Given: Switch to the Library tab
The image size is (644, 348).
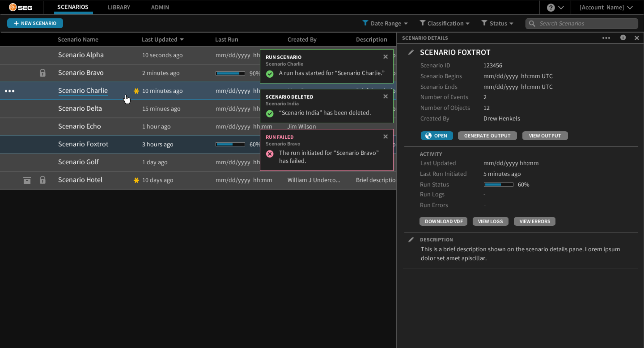Looking at the screenshot, I should pos(119,8).
